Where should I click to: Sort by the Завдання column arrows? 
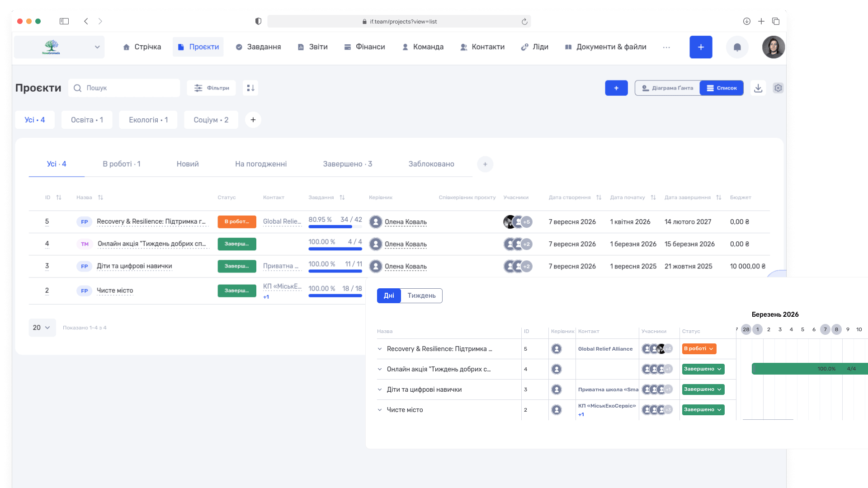click(x=342, y=197)
